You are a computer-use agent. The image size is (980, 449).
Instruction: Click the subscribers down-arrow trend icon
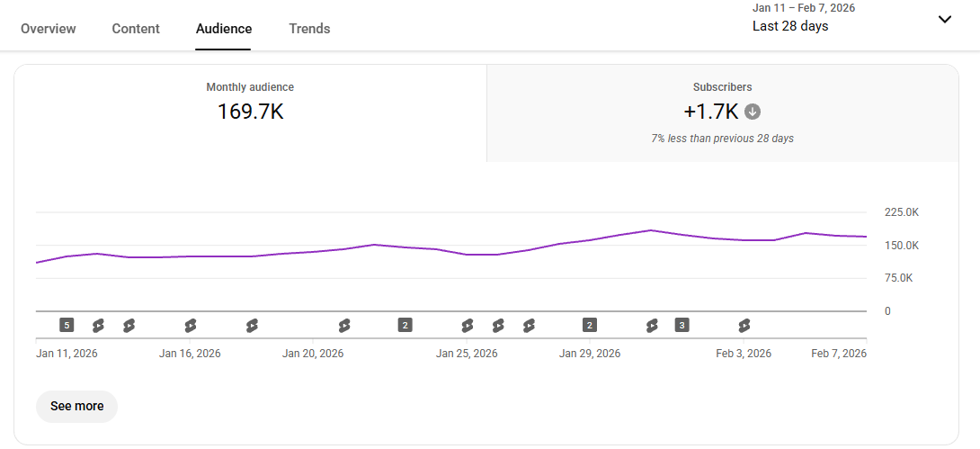pyautogui.click(x=753, y=112)
